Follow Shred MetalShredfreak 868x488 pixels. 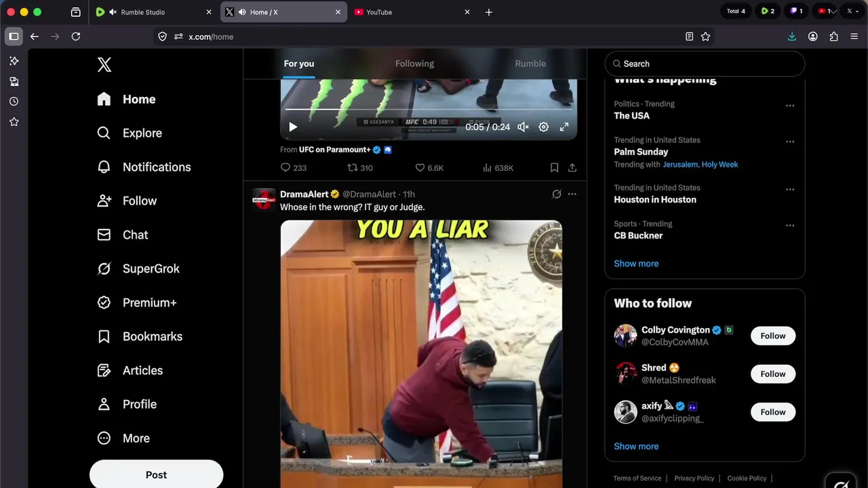773,373
